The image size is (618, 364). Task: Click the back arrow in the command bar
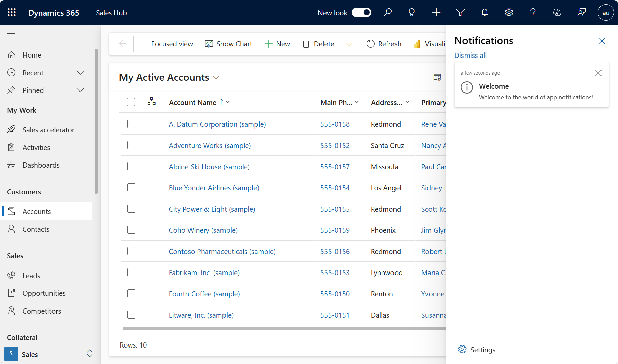tap(123, 44)
